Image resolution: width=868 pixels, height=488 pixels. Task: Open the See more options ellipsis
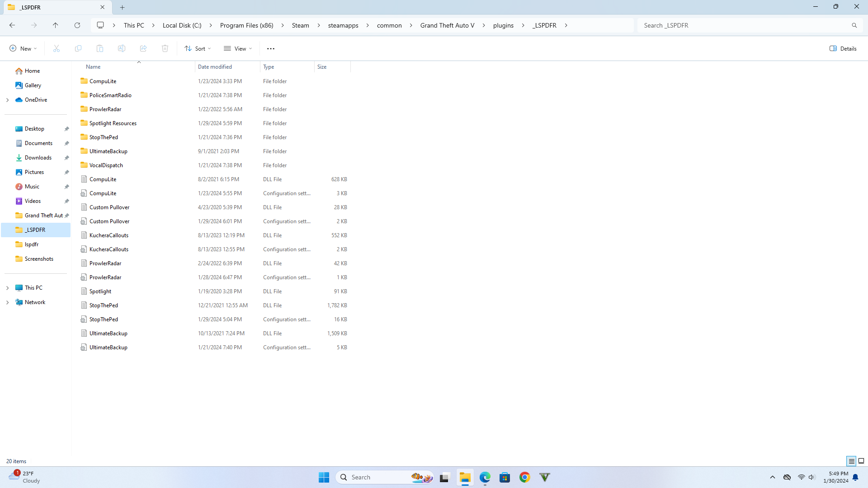click(270, 48)
